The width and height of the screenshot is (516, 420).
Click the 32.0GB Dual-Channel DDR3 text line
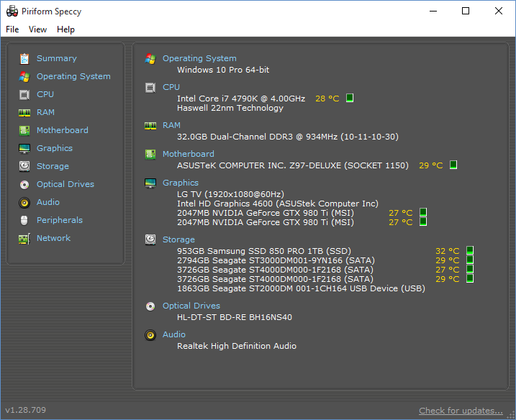point(288,137)
